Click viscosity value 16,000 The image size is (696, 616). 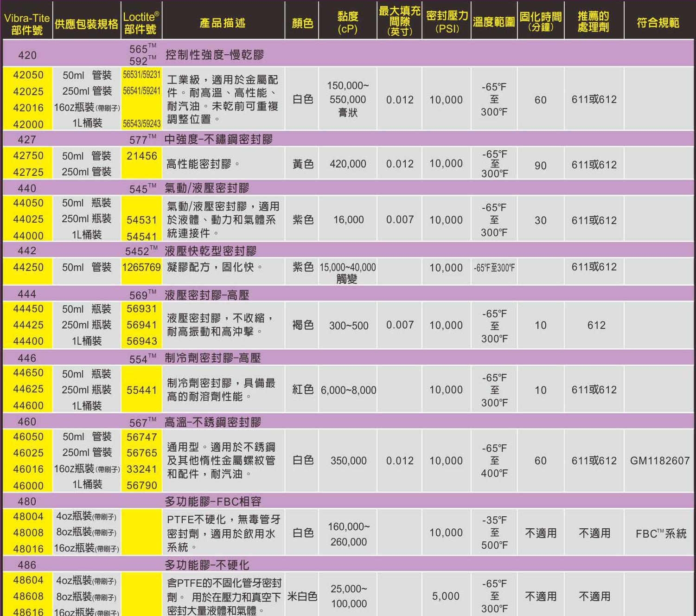coord(349,219)
